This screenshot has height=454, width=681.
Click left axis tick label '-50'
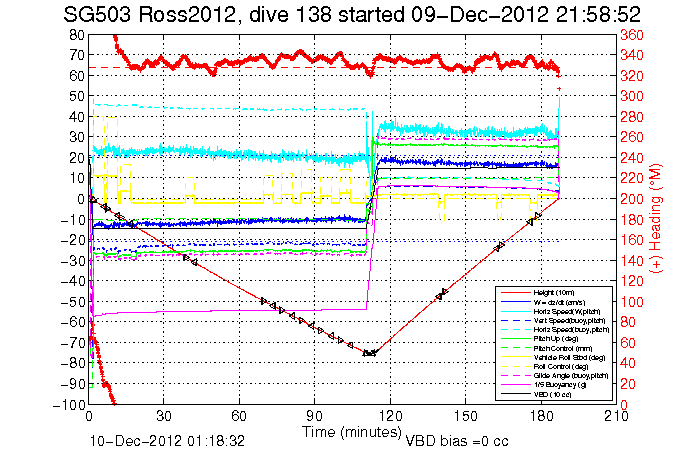72,302
